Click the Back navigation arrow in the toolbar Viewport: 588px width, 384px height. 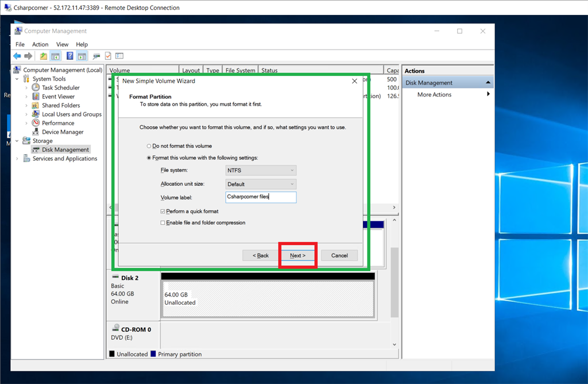click(x=17, y=56)
